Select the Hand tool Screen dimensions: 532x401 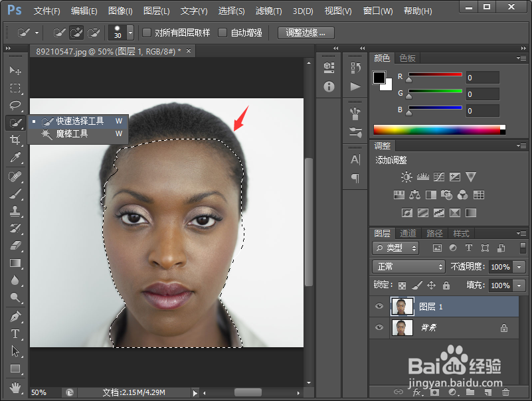pos(15,388)
